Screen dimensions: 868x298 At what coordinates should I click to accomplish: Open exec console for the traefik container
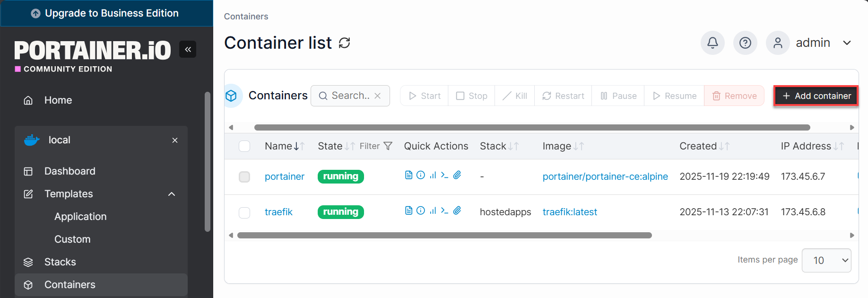[444, 210]
